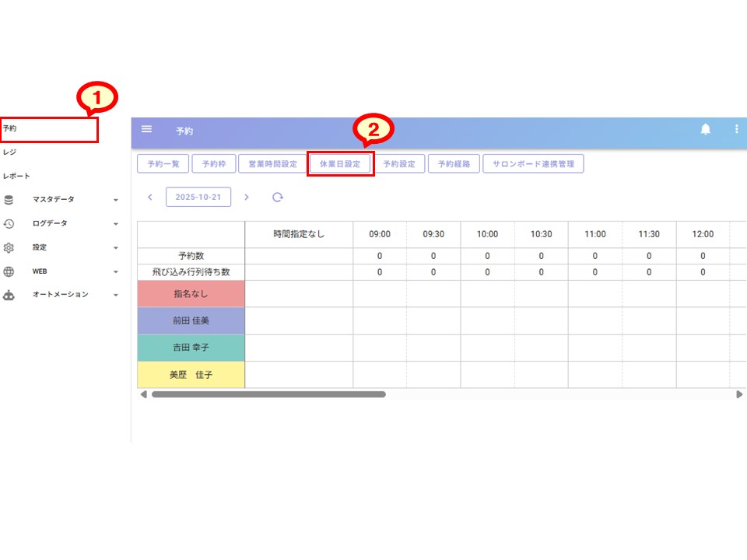Select レジ in the sidebar menu
The width and height of the screenshot is (747, 560).
(x=10, y=152)
